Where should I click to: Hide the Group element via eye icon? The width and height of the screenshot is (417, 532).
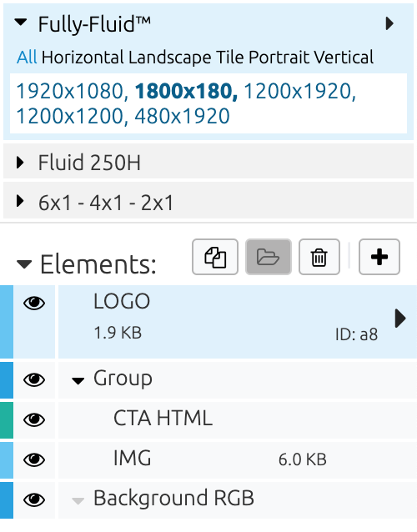coord(34,379)
